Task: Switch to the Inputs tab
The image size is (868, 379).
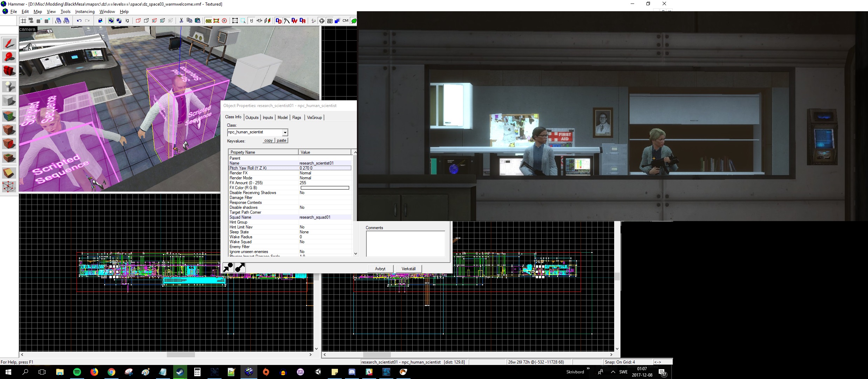Action: coord(268,118)
